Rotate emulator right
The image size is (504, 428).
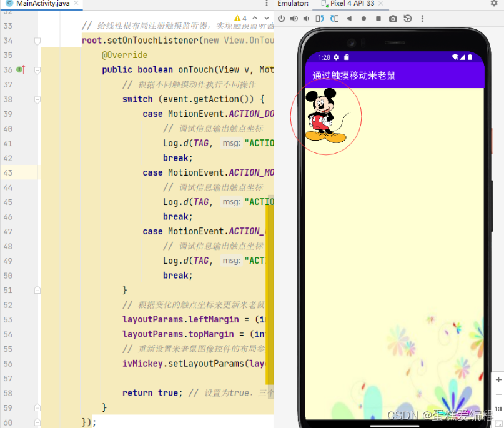click(334, 19)
